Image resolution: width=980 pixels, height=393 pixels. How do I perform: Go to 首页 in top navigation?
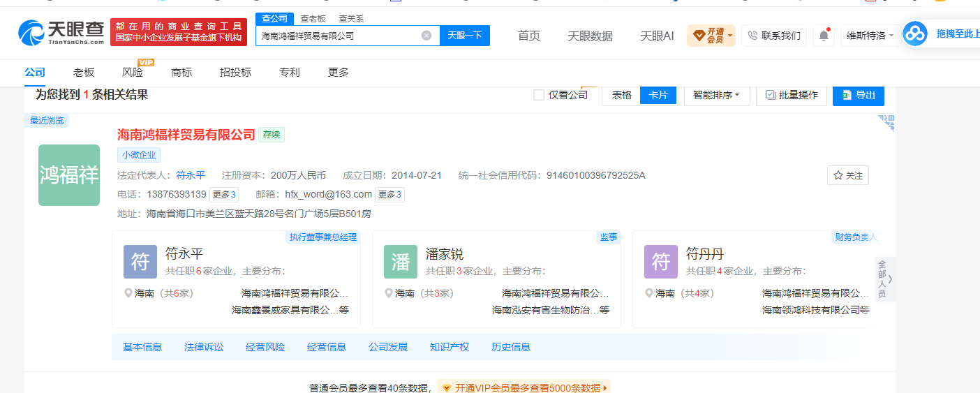(529, 36)
